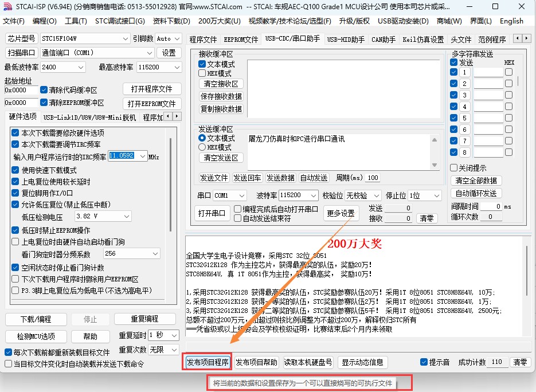Screen dimensions: 536x392
Task: Open the 文件(F) menu
Action: click(x=14, y=21)
